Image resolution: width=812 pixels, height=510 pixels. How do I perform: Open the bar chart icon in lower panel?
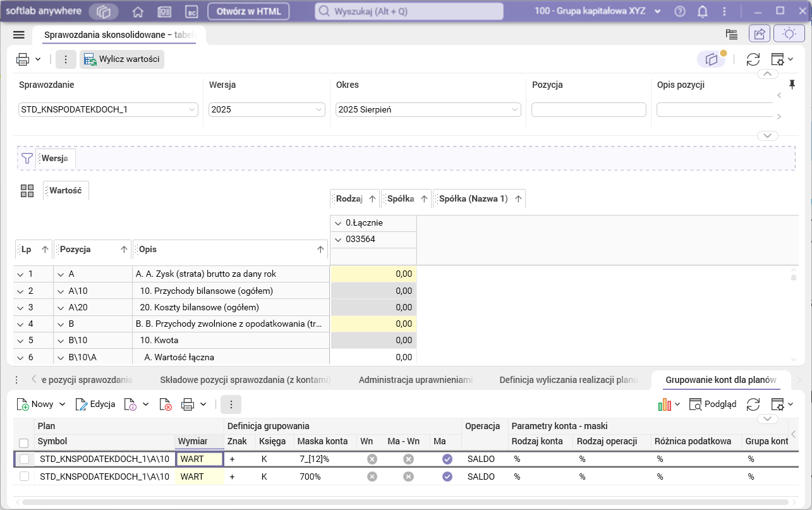click(x=664, y=404)
